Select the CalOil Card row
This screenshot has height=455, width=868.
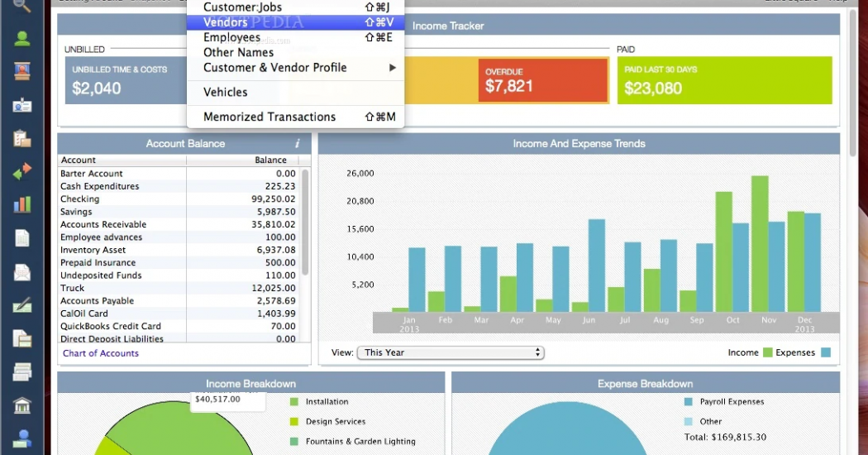(x=179, y=314)
